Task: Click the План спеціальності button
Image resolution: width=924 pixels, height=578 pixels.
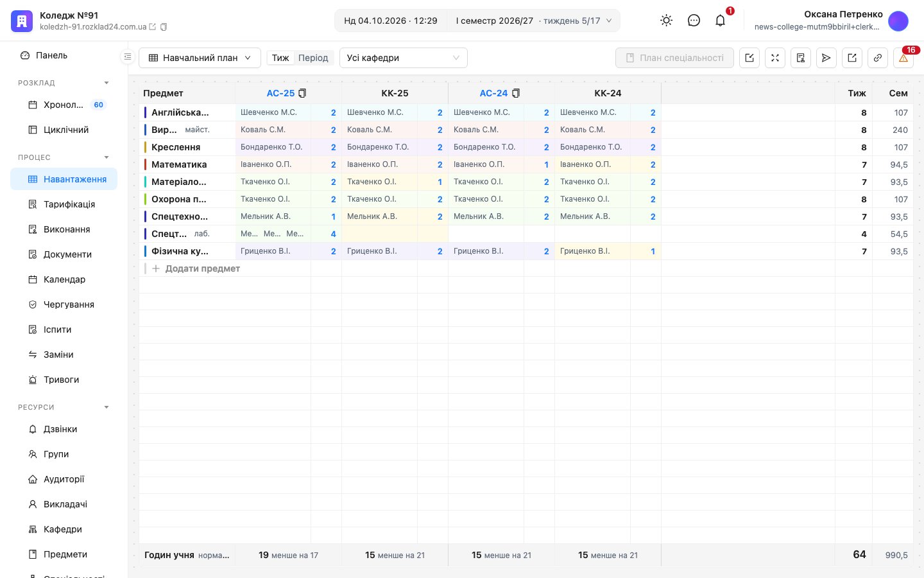Action: [x=674, y=58]
